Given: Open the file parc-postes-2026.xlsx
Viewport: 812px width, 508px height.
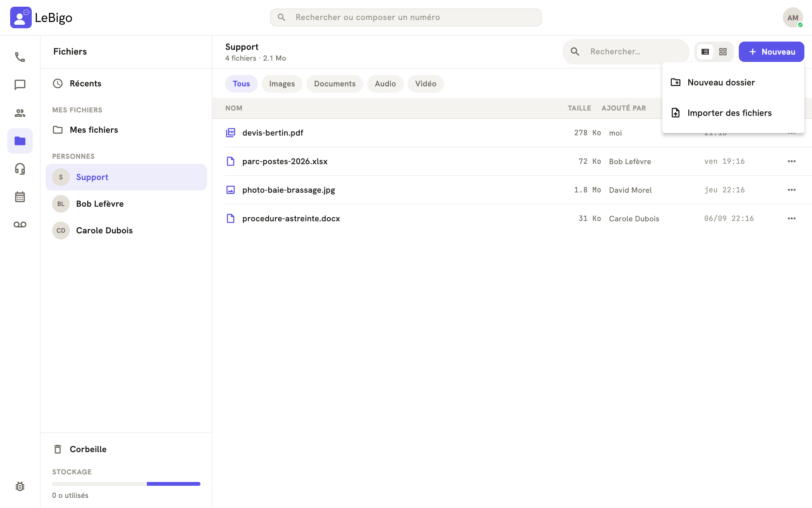Looking at the screenshot, I should 285,161.
